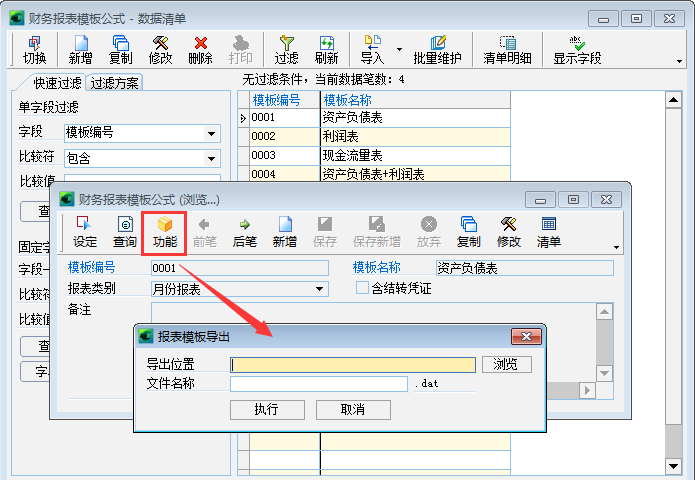The width and height of the screenshot is (695, 480).
Task: Click the 文件名称 input field
Action: click(319, 383)
